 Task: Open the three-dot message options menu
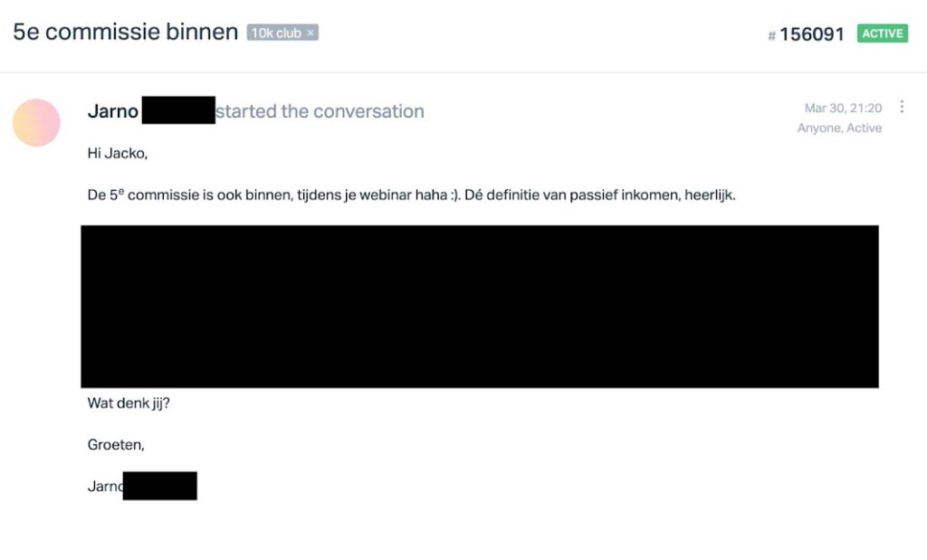pos(902,107)
